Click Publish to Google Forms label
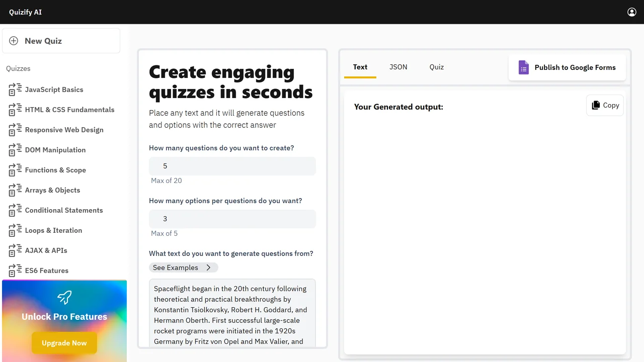This screenshot has height=362, width=644. tap(575, 67)
